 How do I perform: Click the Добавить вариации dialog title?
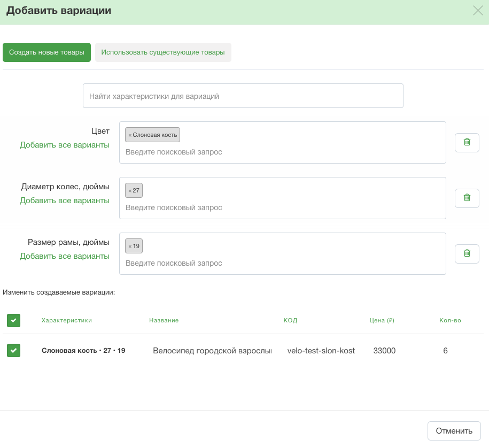59,11
